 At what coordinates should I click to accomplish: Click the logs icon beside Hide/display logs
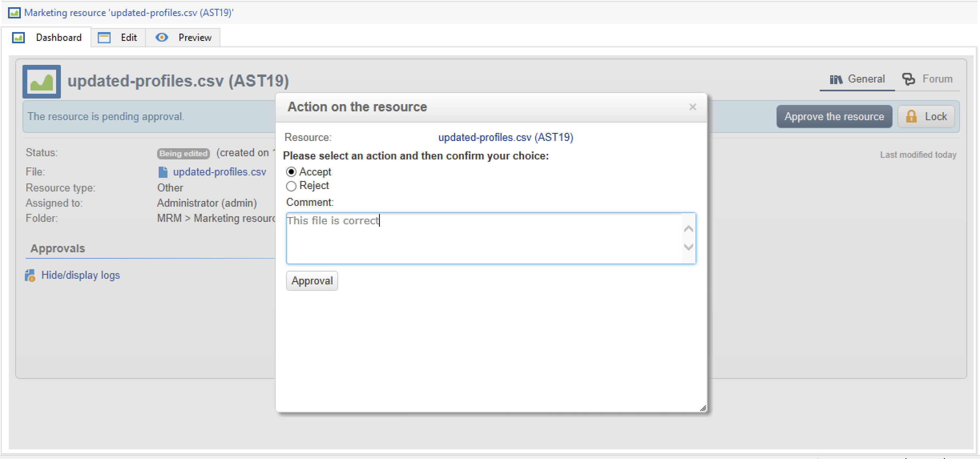30,276
